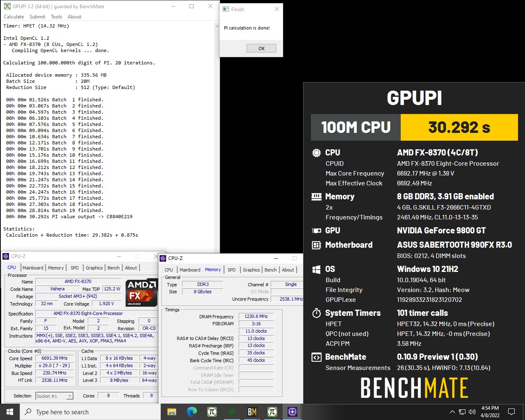Click the Windows OS icon in BenchMate panel

click(x=316, y=269)
